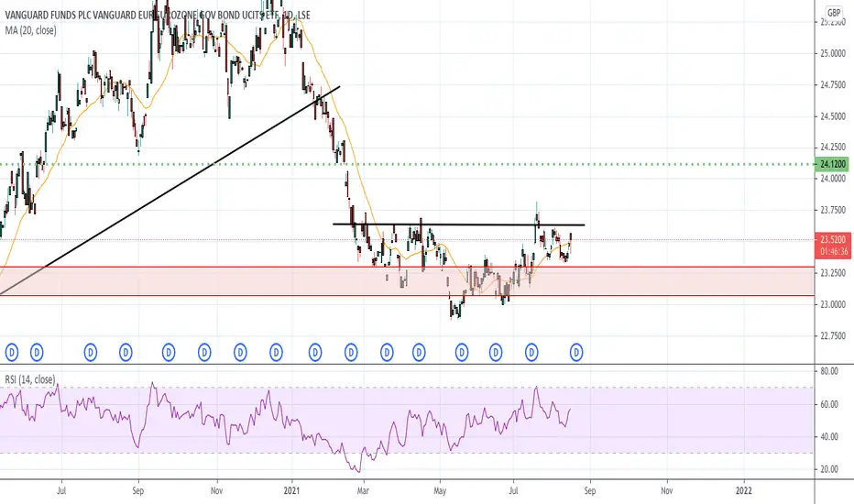Click the dividend marker just right of Nov 2020
This screenshot has height=504, width=854.
click(x=240, y=353)
